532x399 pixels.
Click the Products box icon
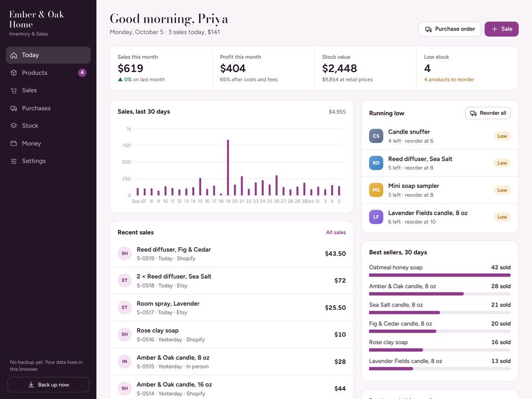tap(13, 73)
